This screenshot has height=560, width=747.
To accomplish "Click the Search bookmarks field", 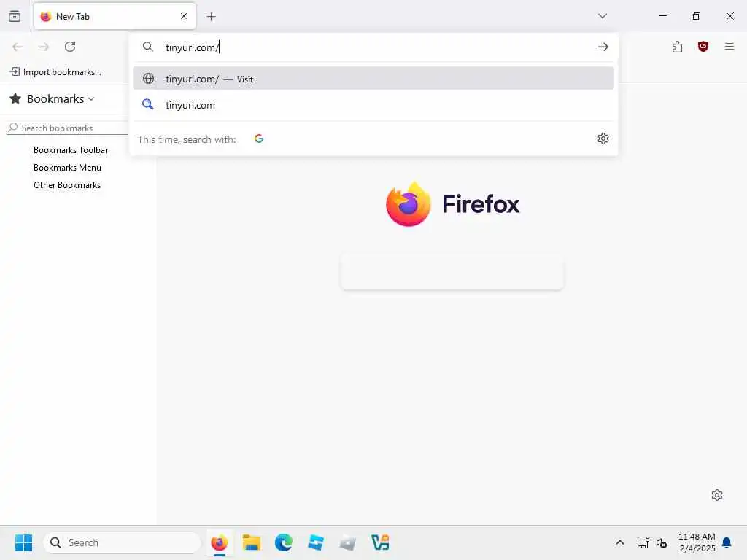I will pyautogui.click(x=68, y=128).
